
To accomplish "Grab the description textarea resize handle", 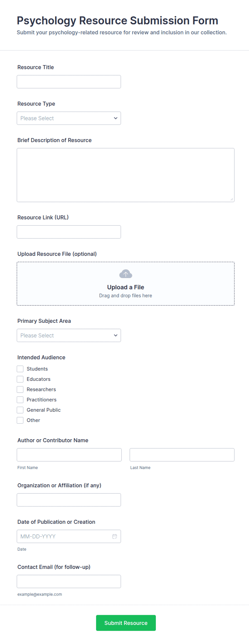I will click(232, 199).
